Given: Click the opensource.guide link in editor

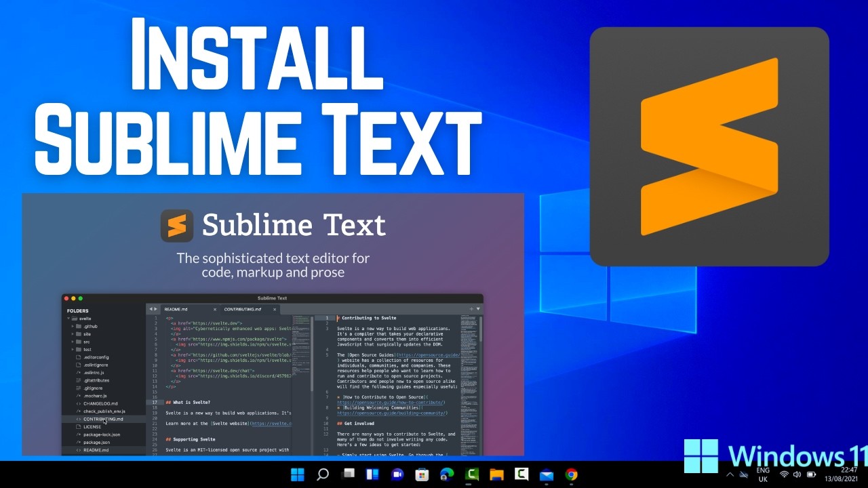Looking at the screenshot, I should (x=429, y=354).
